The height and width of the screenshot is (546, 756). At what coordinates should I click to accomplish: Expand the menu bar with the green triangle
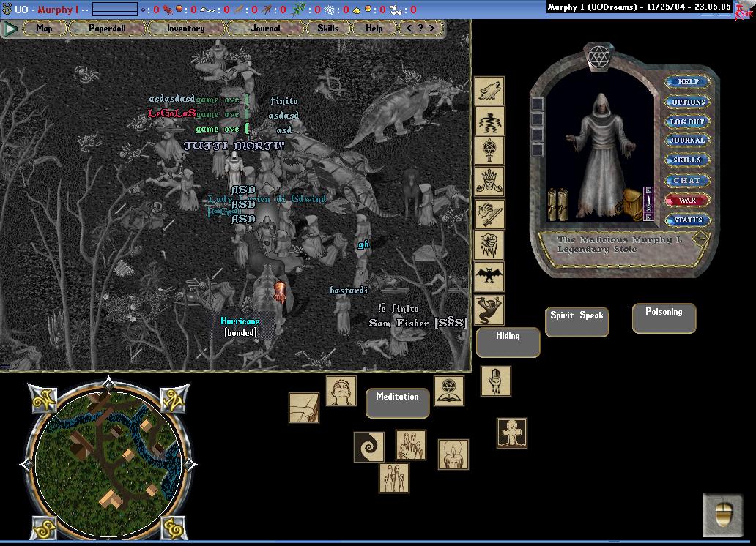pyautogui.click(x=10, y=29)
